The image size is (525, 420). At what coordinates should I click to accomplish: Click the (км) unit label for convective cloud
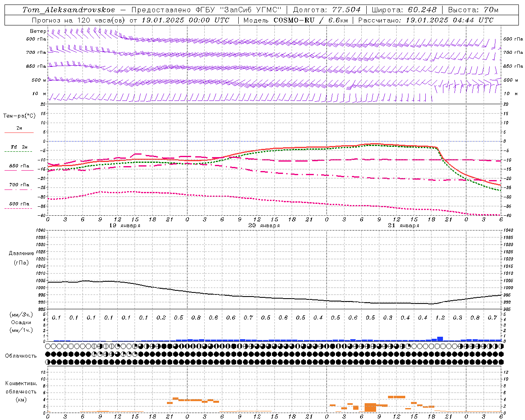click(21, 399)
